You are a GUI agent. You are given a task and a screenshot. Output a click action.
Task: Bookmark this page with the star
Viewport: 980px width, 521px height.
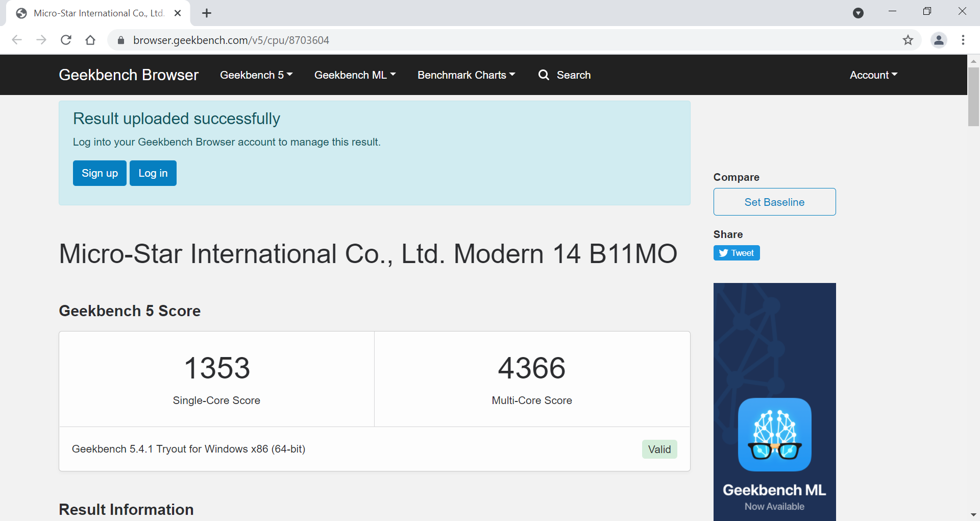pyautogui.click(x=908, y=40)
